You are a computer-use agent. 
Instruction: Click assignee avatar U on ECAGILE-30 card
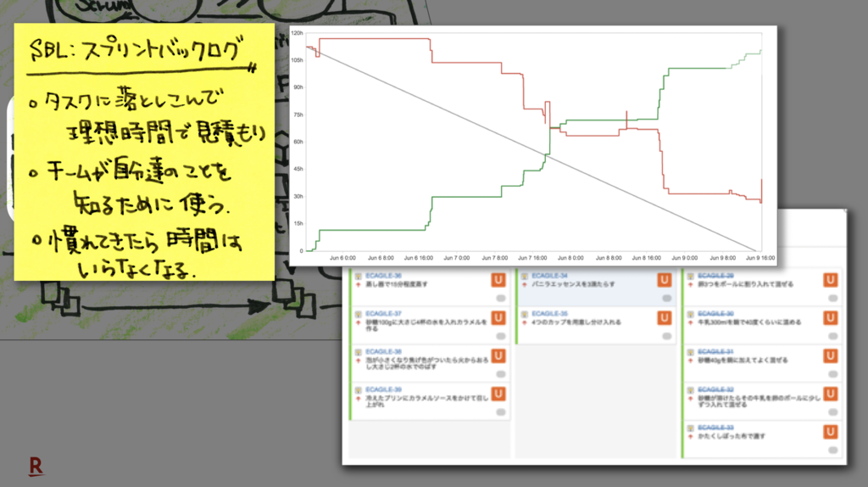831,318
